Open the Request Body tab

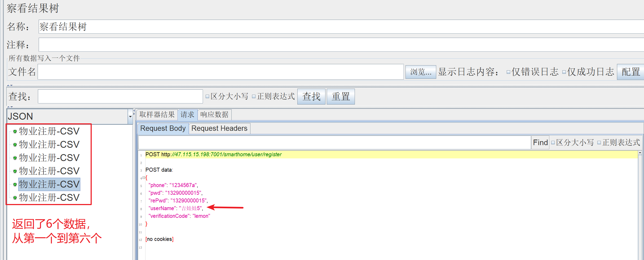[163, 128]
